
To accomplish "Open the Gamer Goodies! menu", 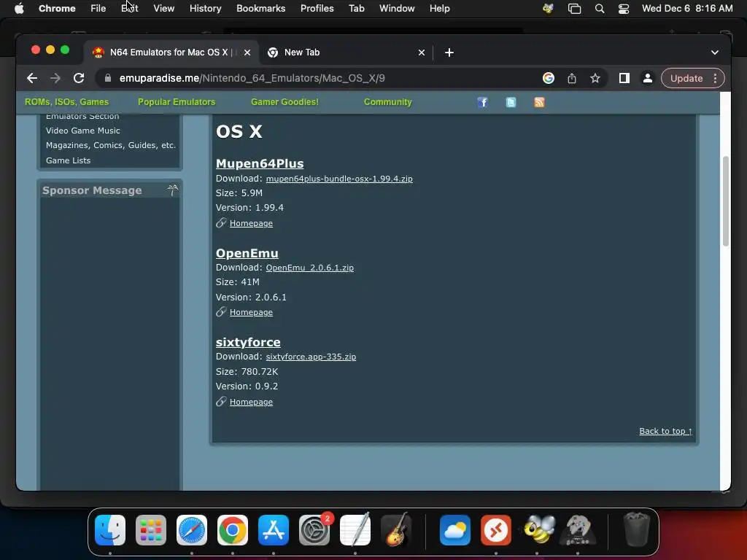I will pos(285,102).
